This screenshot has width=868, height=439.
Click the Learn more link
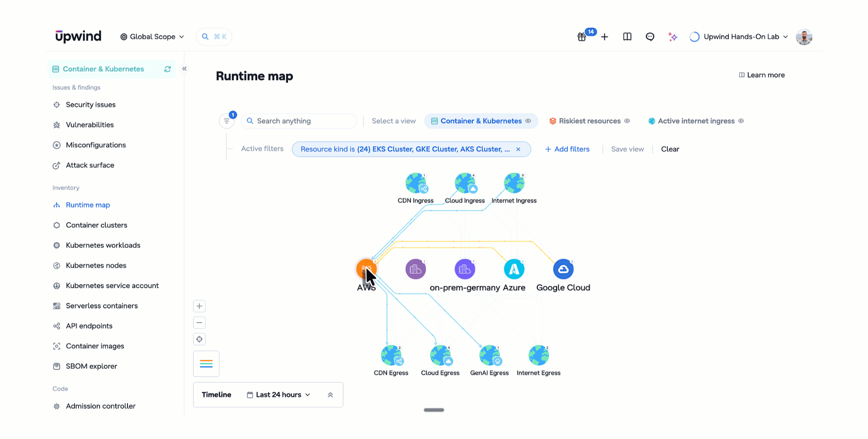[762, 75]
